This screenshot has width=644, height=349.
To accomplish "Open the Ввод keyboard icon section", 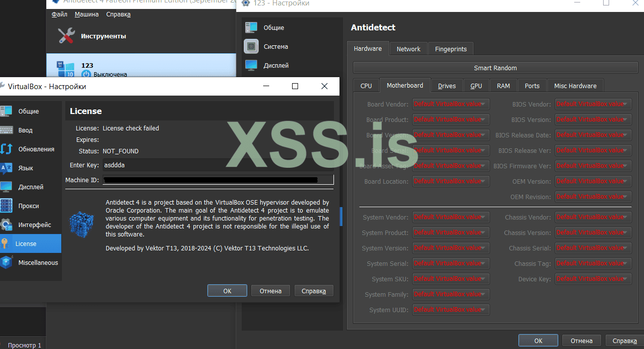I will (x=6, y=130).
